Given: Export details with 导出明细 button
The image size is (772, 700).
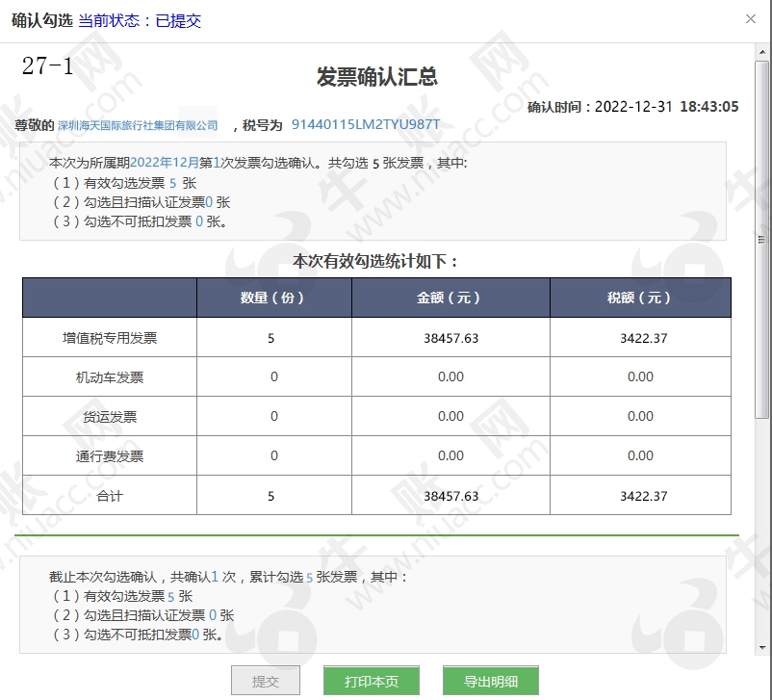Looking at the screenshot, I should click(490, 681).
